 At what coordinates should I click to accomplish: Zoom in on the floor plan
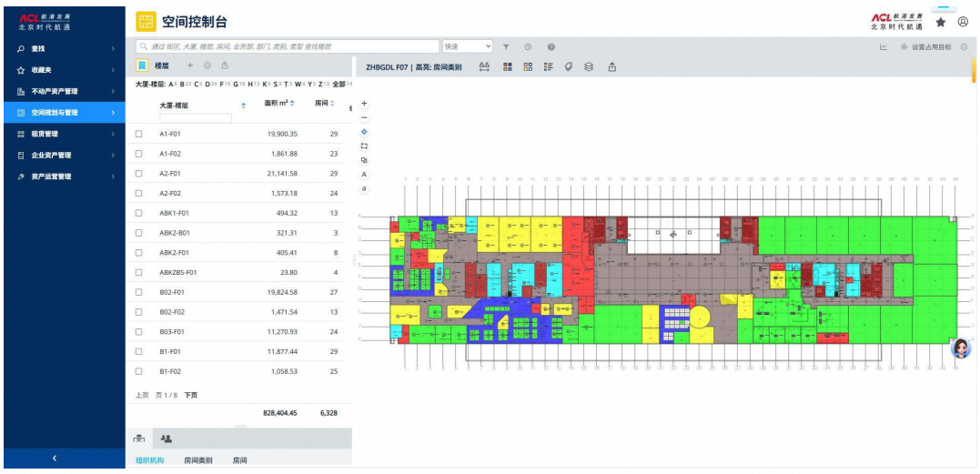tap(365, 104)
